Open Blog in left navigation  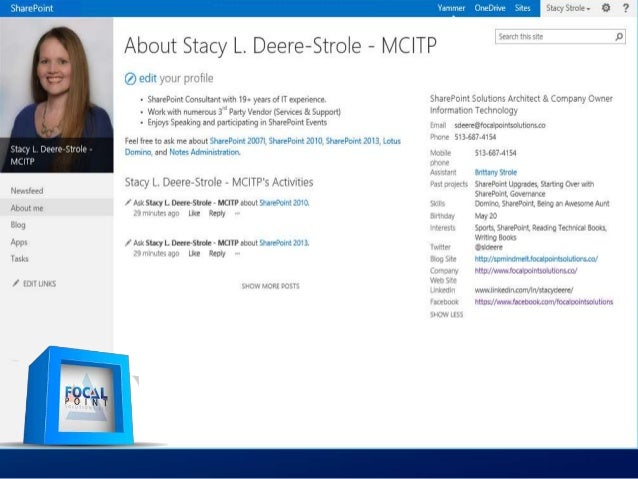pos(18,225)
